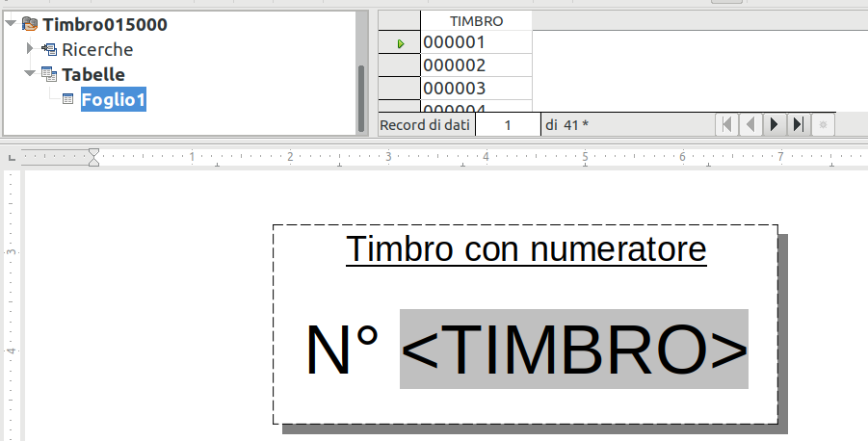Expand the Ricerche tree node
The image size is (868, 441).
pos(30,49)
